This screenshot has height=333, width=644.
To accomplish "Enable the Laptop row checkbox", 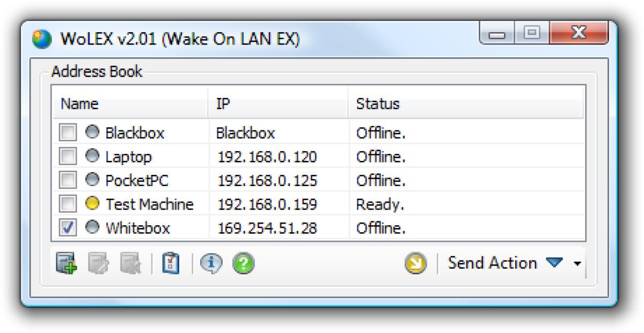I will [68, 156].
